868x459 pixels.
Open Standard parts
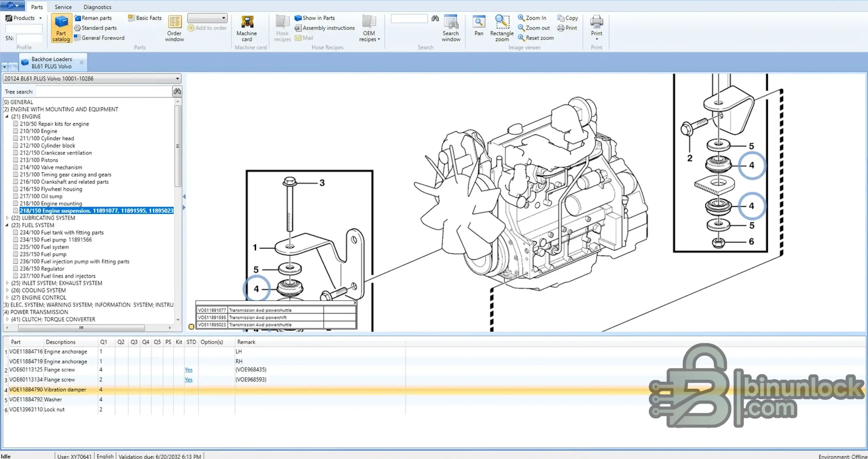pyautogui.click(x=95, y=28)
